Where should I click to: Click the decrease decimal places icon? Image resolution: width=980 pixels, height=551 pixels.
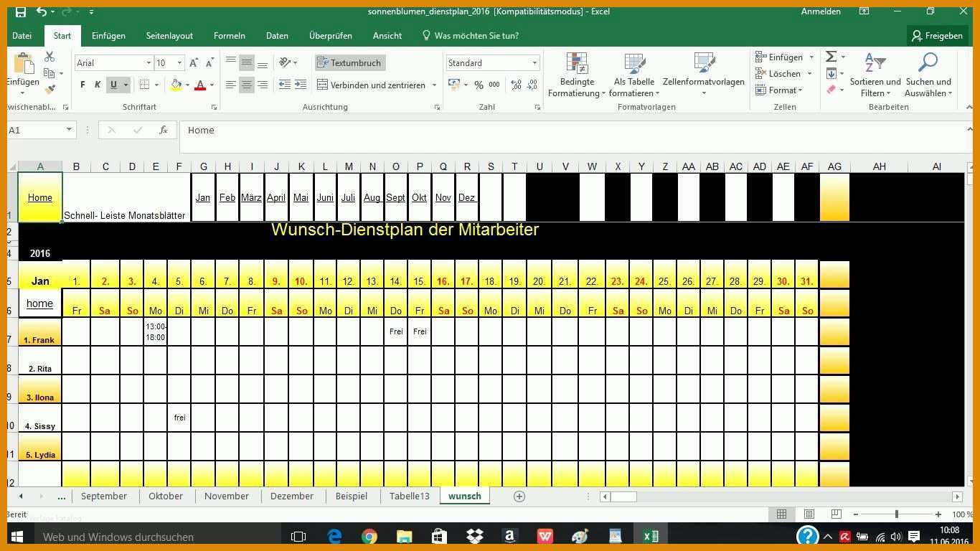533,85
